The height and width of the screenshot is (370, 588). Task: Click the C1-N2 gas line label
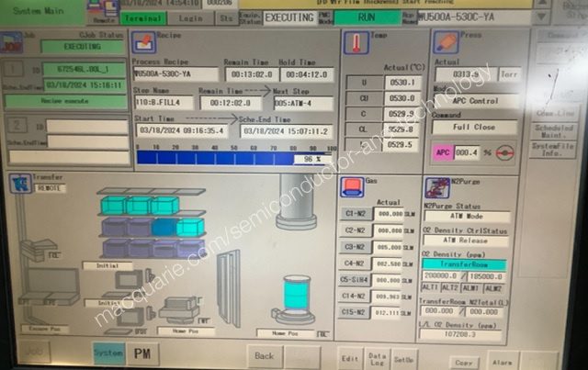pyautogui.click(x=354, y=214)
